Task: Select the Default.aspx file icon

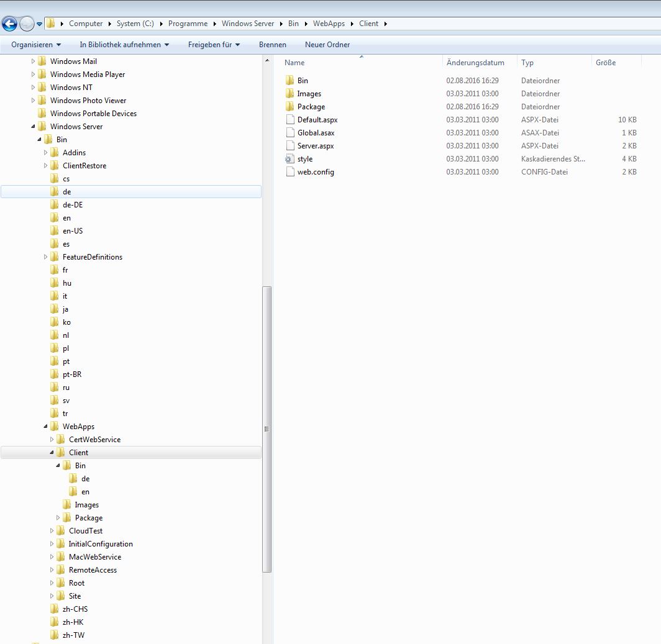Action: (289, 120)
